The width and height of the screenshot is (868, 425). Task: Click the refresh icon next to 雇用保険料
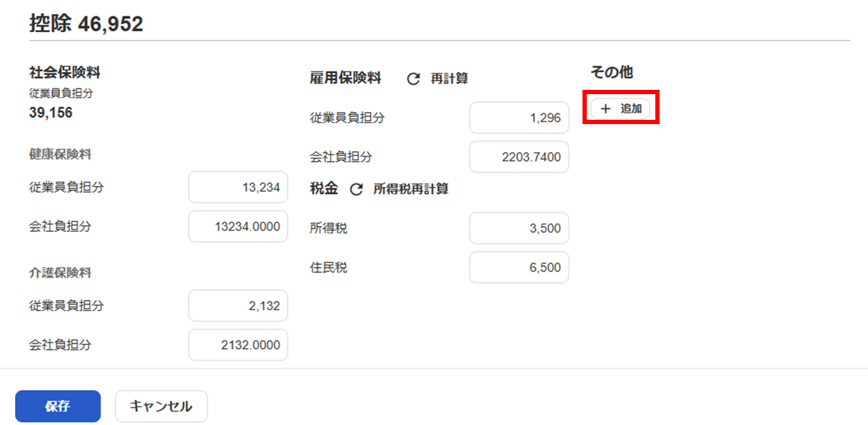point(413,78)
